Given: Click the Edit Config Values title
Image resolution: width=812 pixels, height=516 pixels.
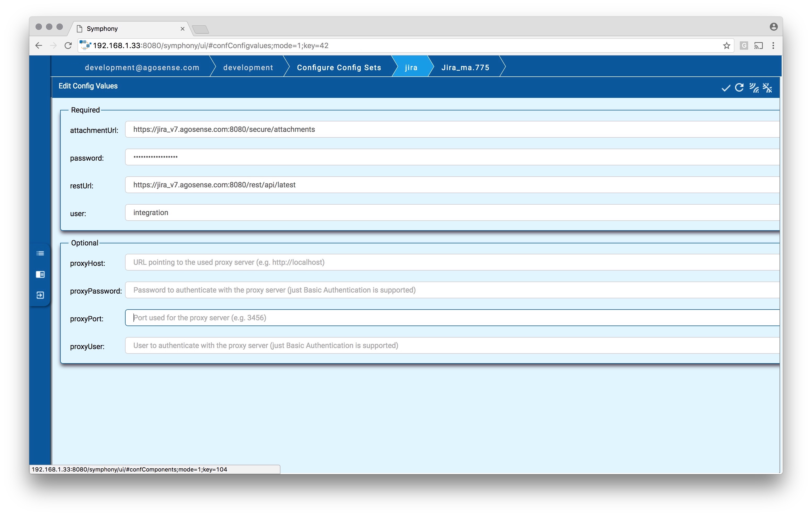Looking at the screenshot, I should pos(88,86).
